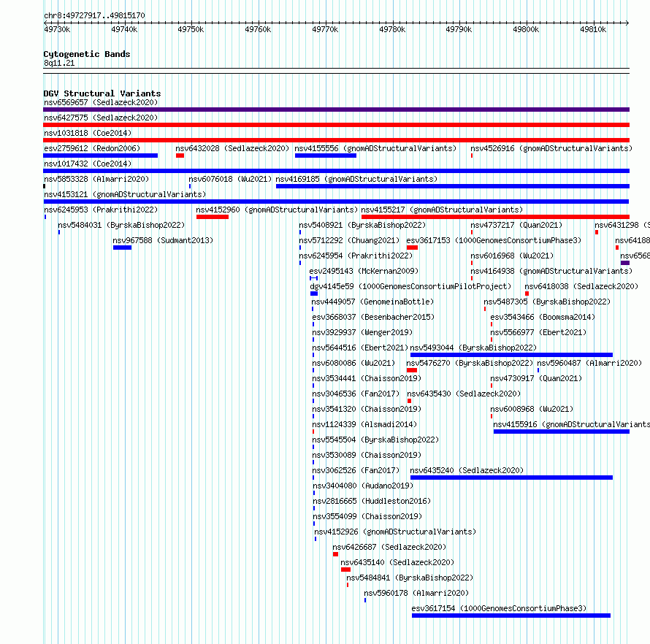The width and height of the screenshot is (650, 644).
Task: Click the nsv6432028 red variant block
Action: tap(180, 156)
